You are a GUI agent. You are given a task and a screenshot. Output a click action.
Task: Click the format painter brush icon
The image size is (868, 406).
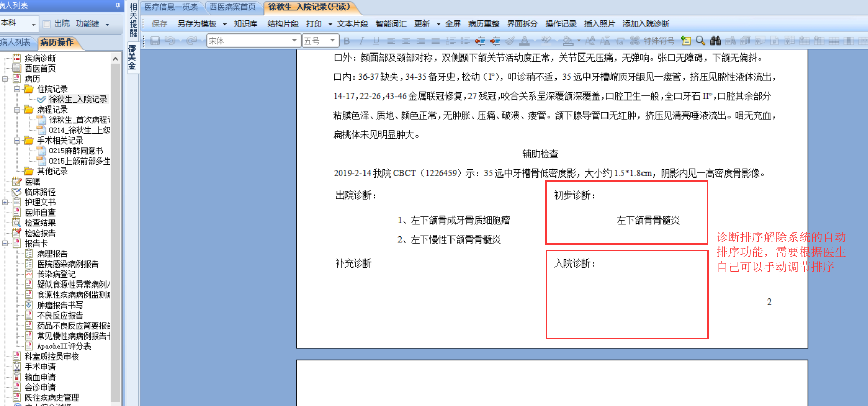coord(510,41)
